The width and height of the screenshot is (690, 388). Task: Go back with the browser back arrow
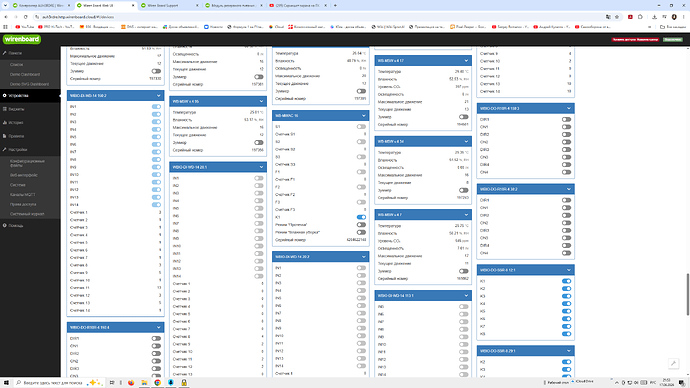click(x=6, y=17)
